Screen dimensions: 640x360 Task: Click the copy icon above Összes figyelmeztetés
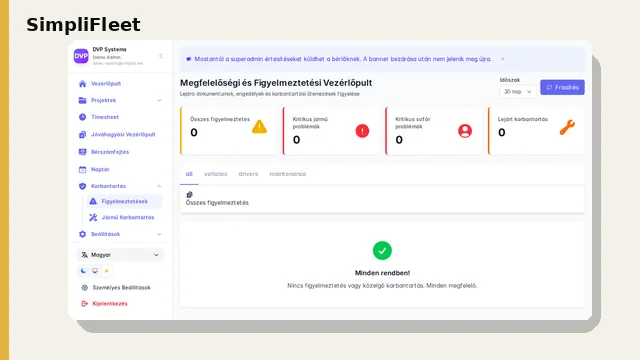189,195
